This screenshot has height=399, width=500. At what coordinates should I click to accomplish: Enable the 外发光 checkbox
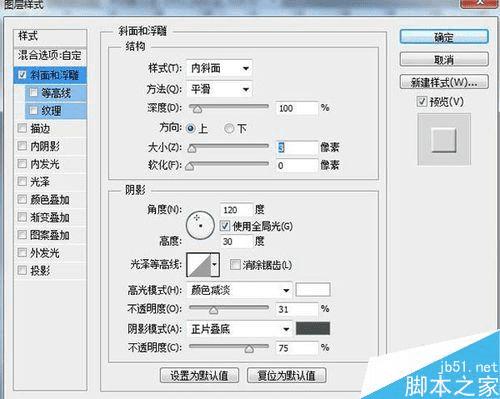click(x=22, y=252)
